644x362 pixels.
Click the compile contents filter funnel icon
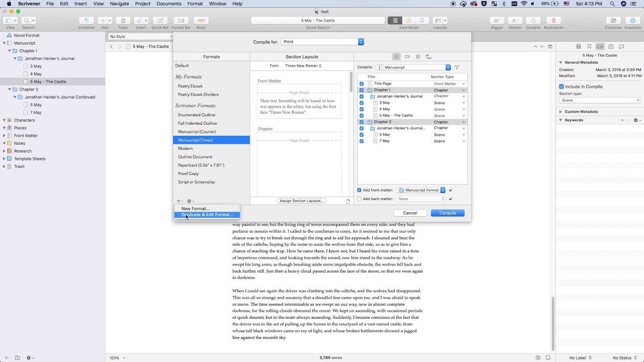pyautogui.click(x=457, y=67)
